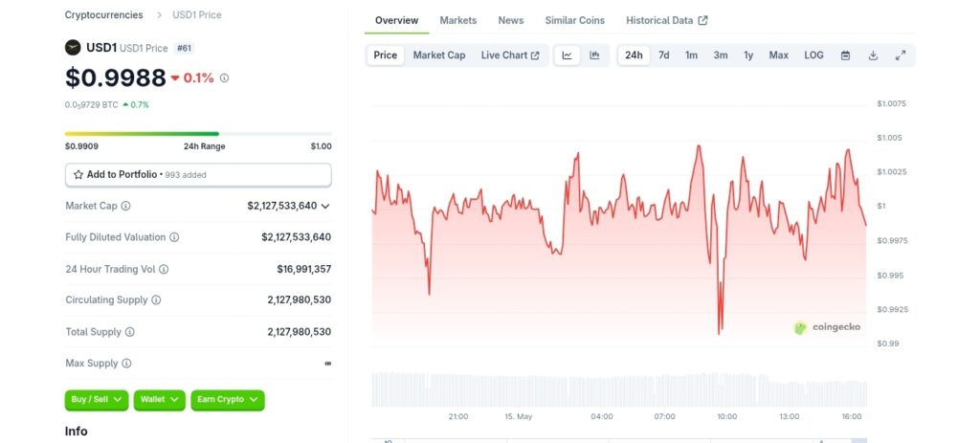The width and height of the screenshot is (980, 443).
Task: Expand Market Cap value chevron
Action: point(325,207)
